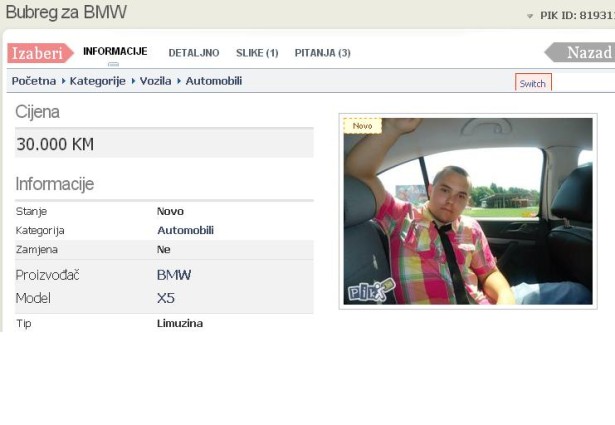The image size is (615, 425).
Task: Go back with the Nazad button
Action: click(583, 53)
